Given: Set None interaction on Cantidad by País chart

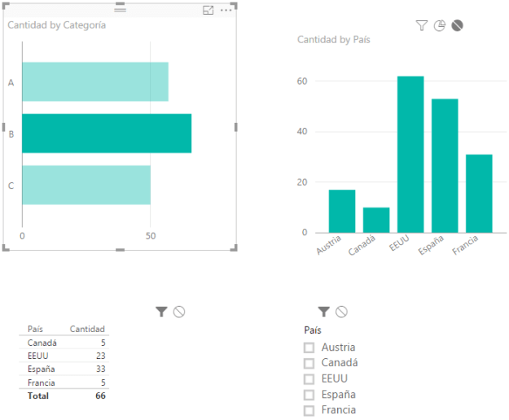Looking at the screenshot, I should tap(458, 26).
